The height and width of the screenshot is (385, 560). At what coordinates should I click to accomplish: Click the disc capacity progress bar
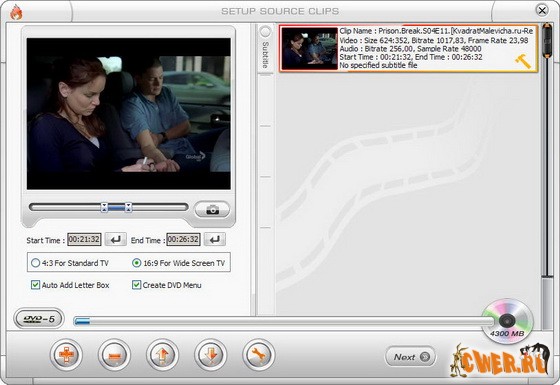tap(284, 321)
